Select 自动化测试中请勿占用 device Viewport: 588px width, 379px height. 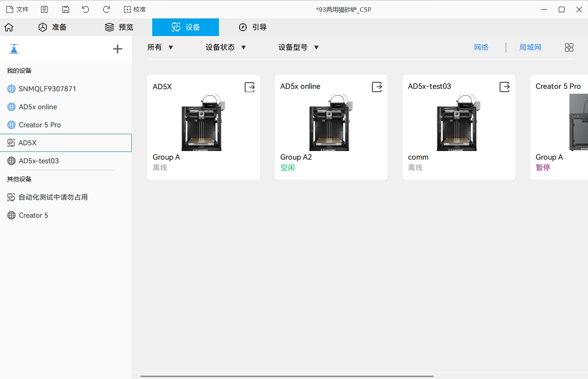tap(66, 197)
